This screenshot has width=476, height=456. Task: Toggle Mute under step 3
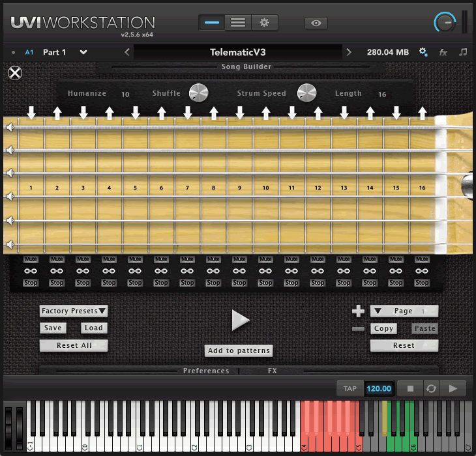click(x=83, y=259)
